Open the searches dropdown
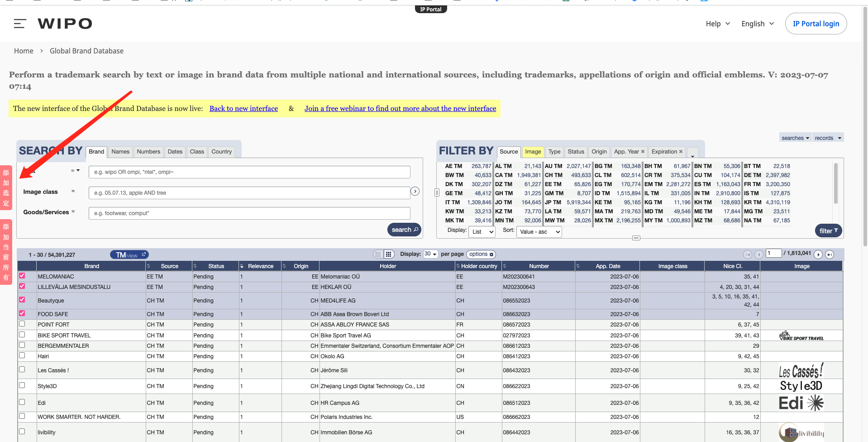 tap(795, 138)
